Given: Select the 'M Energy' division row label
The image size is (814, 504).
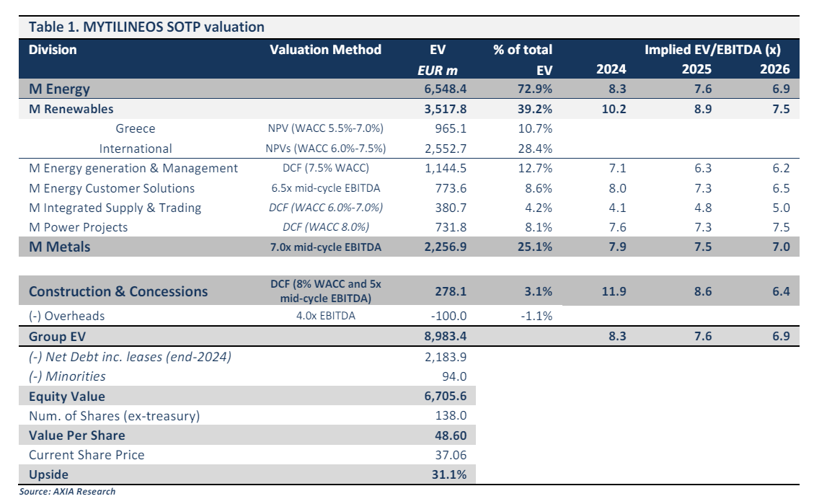Looking at the screenshot, I should 59,89.
